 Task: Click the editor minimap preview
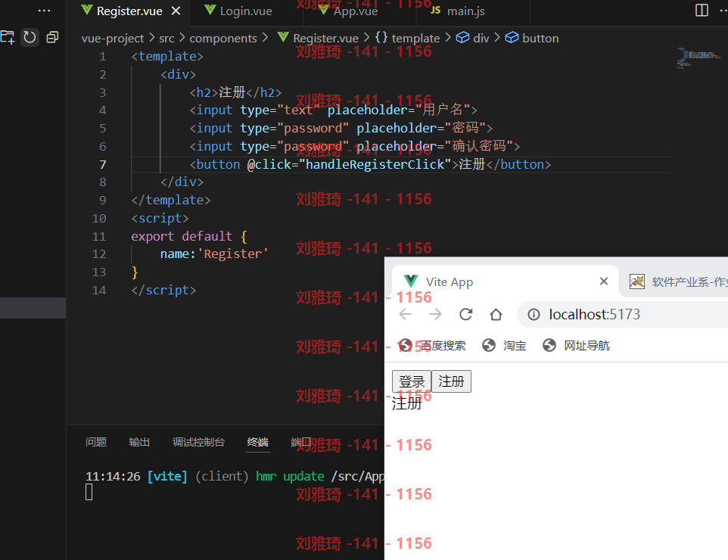click(x=699, y=58)
